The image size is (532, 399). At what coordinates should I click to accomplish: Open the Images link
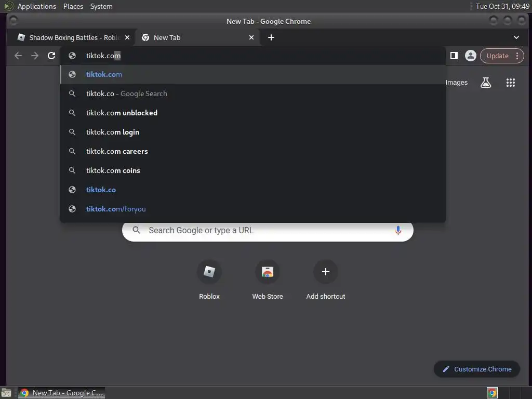[456, 83]
